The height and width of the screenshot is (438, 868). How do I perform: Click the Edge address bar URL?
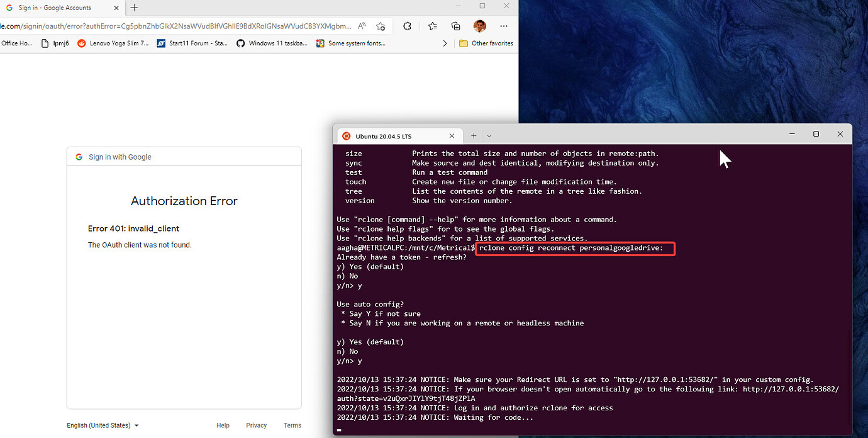click(175, 26)
